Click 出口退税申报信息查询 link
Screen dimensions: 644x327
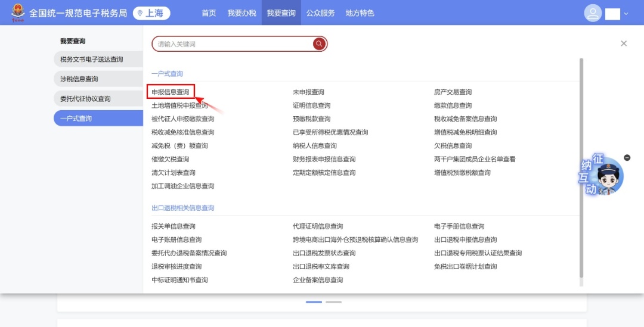coord(465,239)
